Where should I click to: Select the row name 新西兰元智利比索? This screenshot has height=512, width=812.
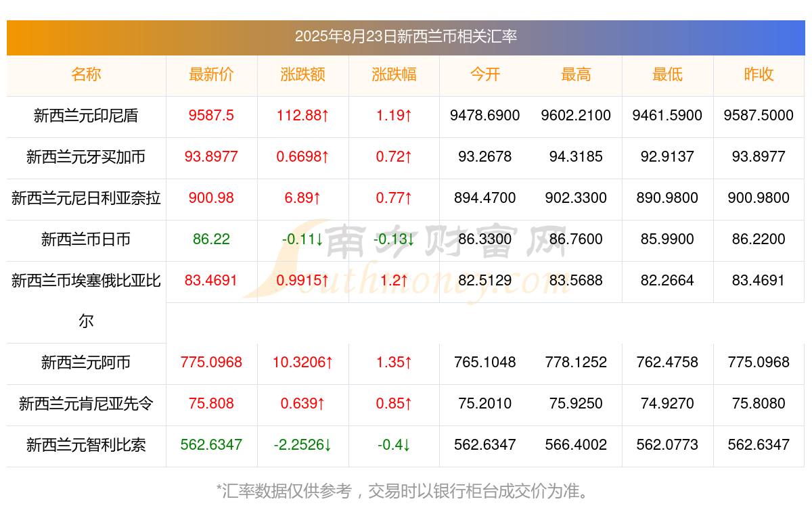click(x=86, y=446)
